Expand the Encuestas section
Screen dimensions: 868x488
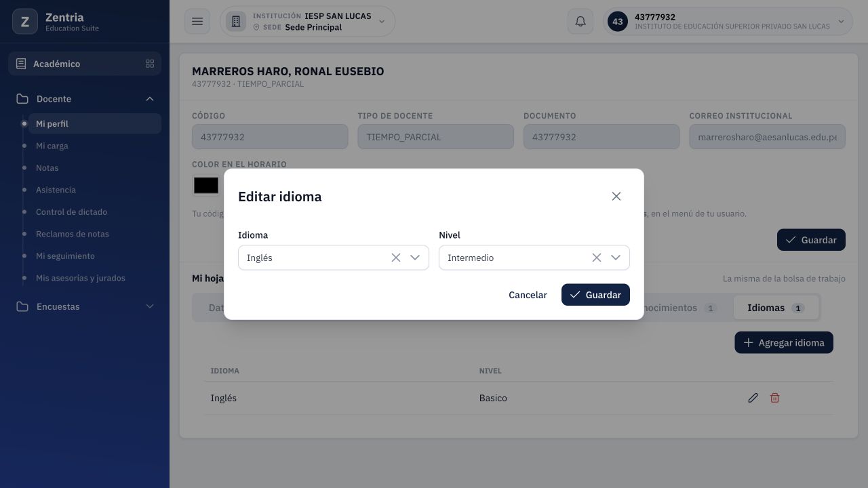[150, 306]
